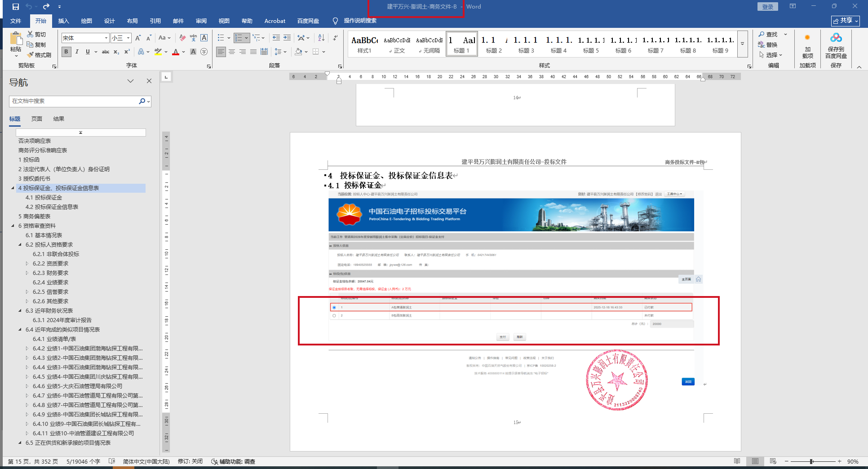Image resolution: width=868 pixels, height=469 pixels.
Task: Toggle underline formatting
Action: coord(88,52)
